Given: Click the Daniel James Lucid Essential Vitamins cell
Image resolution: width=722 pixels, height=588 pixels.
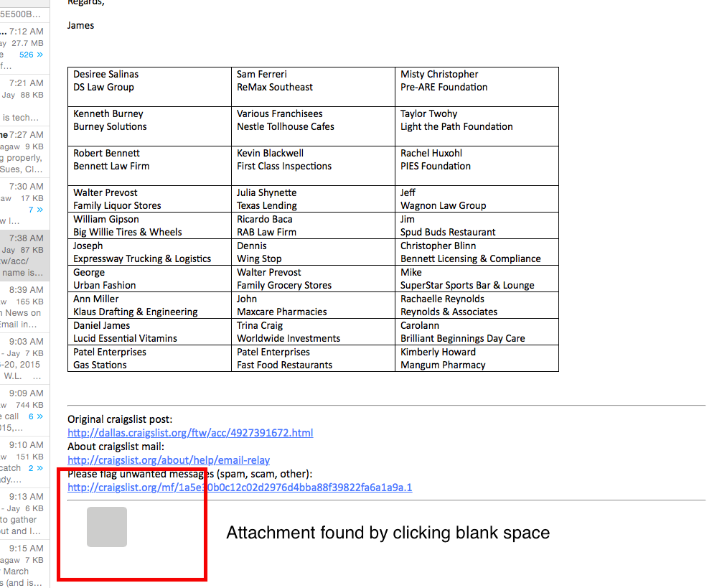Looking at the screenshot, I should pos(150,332).
